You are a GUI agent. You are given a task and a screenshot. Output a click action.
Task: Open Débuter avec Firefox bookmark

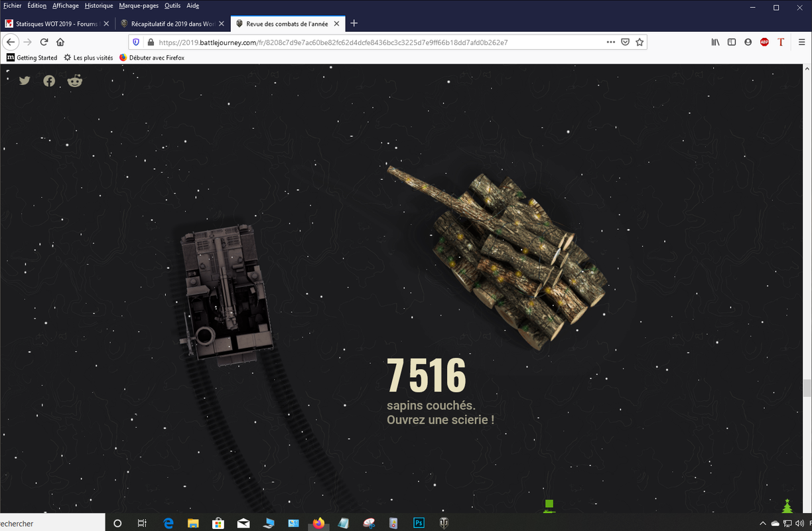pos(152,58)
